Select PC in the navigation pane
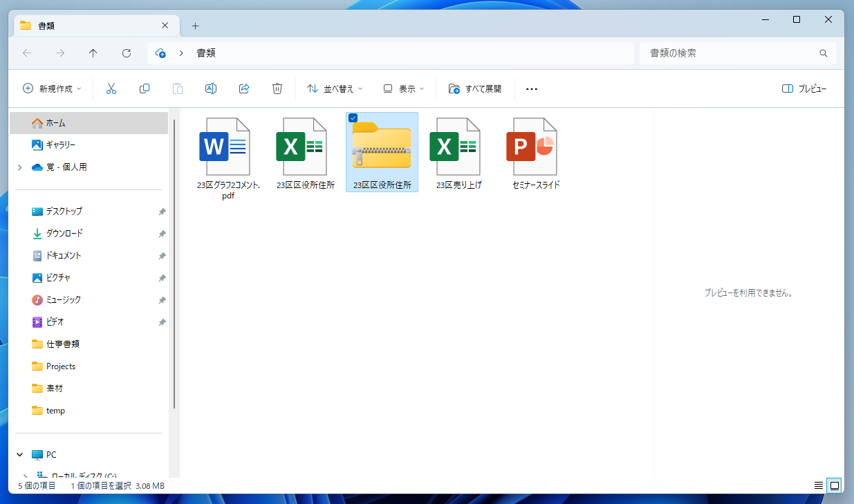 tap(89, 455)
